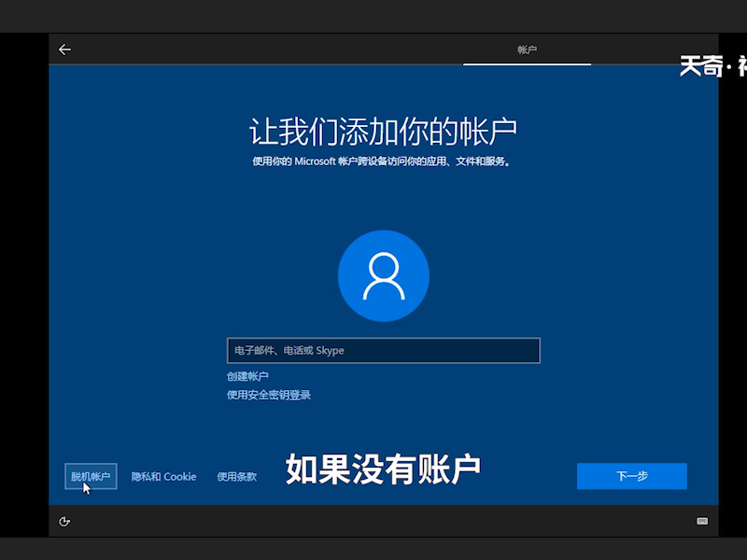This screenshot has height=560, width=747.
Task: Click the keyboard icon at bottom right
Action: (x=702, y=522)
